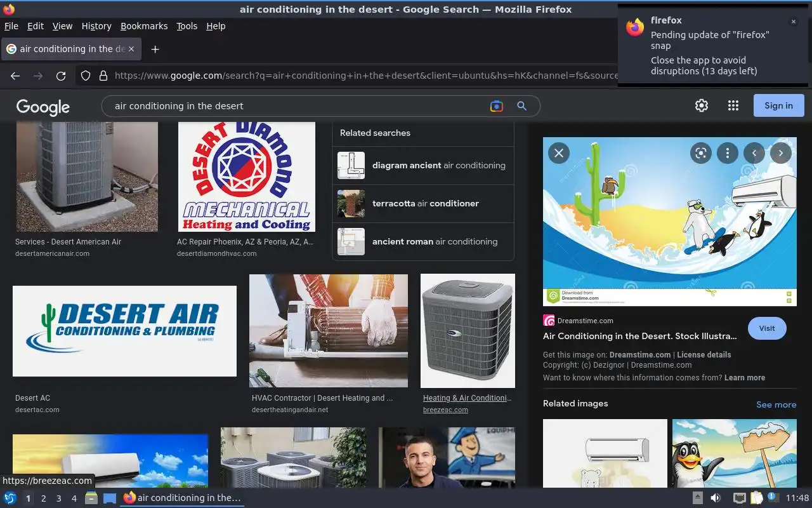This screenshot has height=508, width=812.
Task: Dismiss the firefox snap update notification
Action: [x=793, y=22]
